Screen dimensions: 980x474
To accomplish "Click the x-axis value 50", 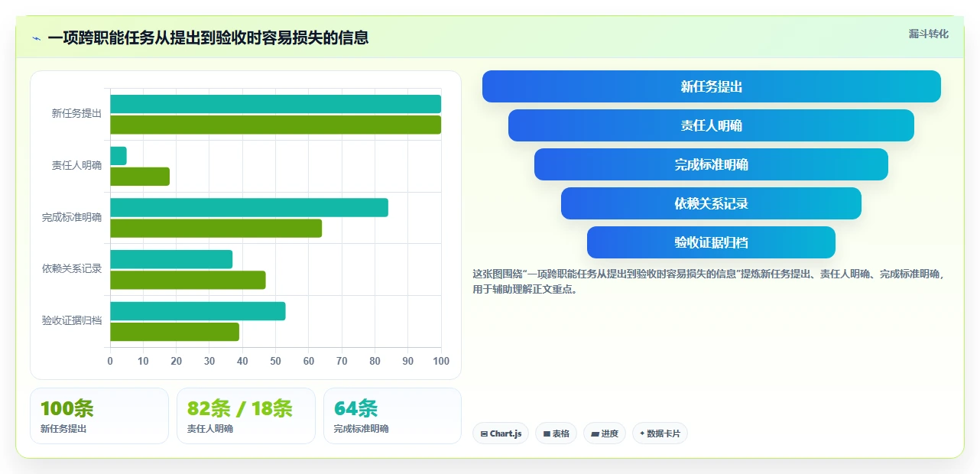I will tap(275, 361).
